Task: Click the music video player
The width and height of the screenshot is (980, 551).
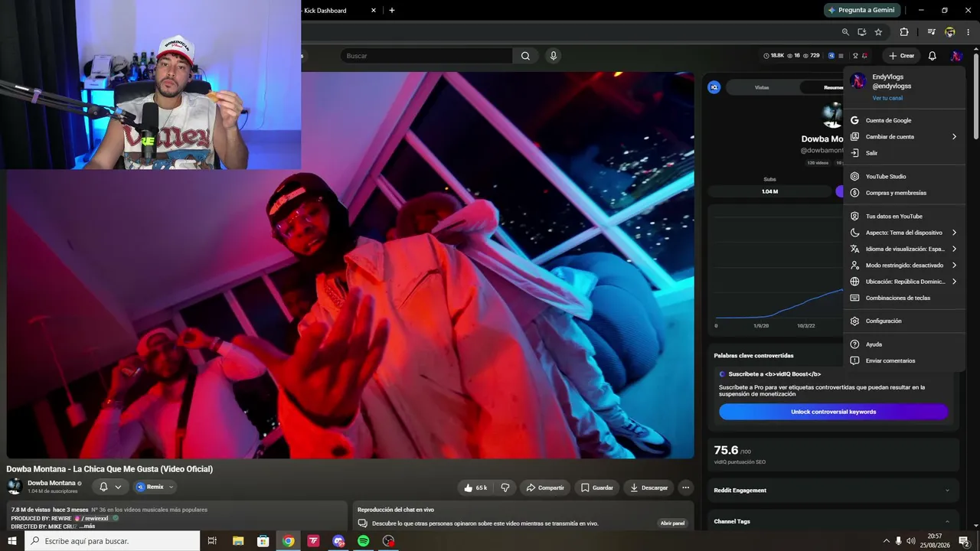Action: tap(351, 266)
